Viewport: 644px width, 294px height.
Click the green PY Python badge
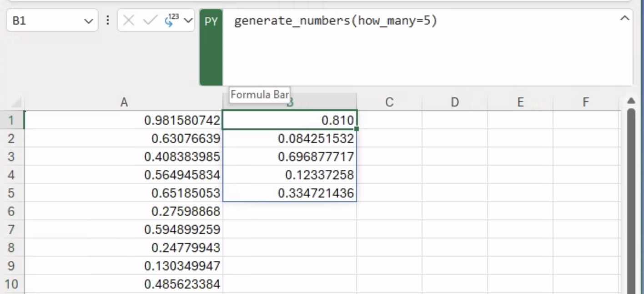coord(211,21)
